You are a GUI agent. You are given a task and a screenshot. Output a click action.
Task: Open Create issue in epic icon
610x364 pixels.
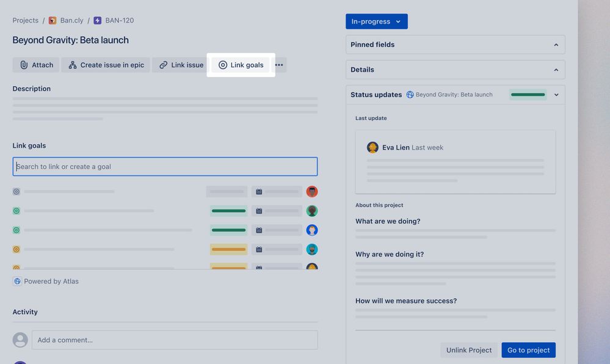[x=72, y=64]
